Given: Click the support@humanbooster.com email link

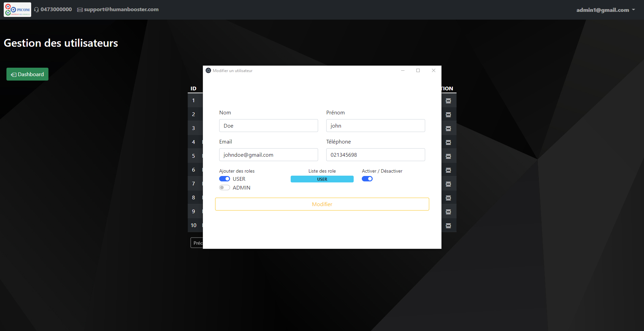Looking at the screenshot, I should tap(121, 9).
